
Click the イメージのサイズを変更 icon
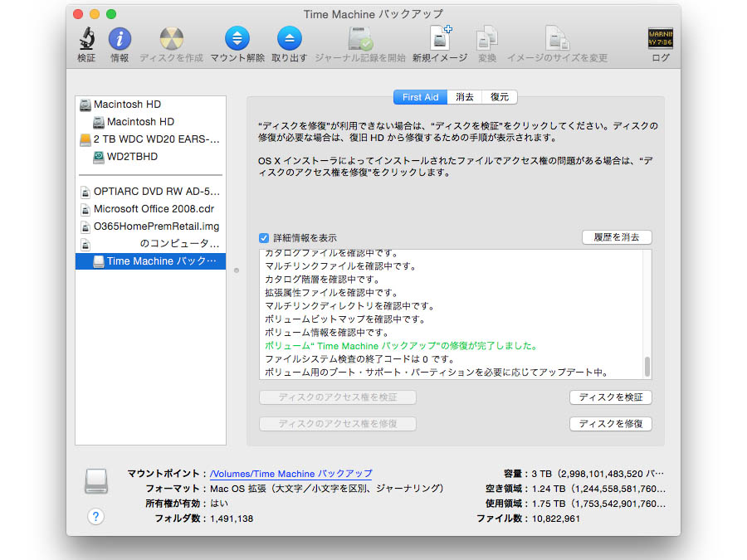point(557,38)
